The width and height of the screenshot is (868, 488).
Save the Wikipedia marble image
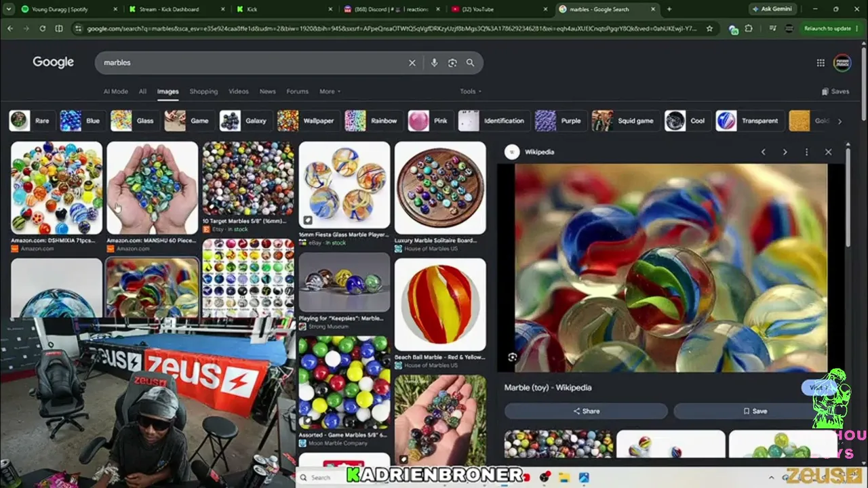755,411
